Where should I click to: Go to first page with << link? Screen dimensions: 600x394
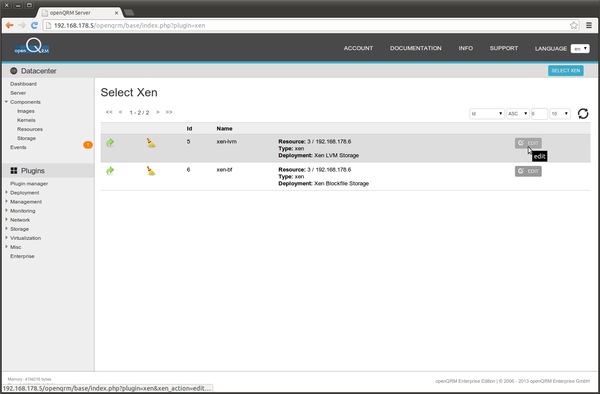pyautogui.click(x=109, y=112)
